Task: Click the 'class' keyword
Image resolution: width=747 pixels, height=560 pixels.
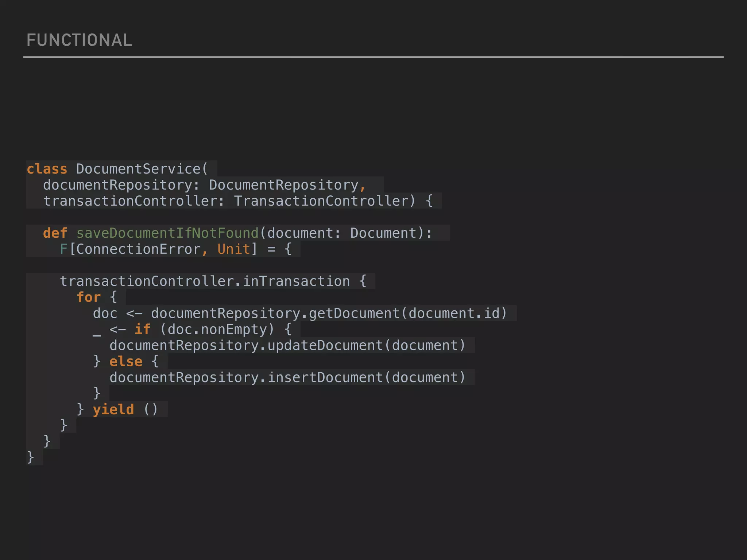Action: click(47, 169)
